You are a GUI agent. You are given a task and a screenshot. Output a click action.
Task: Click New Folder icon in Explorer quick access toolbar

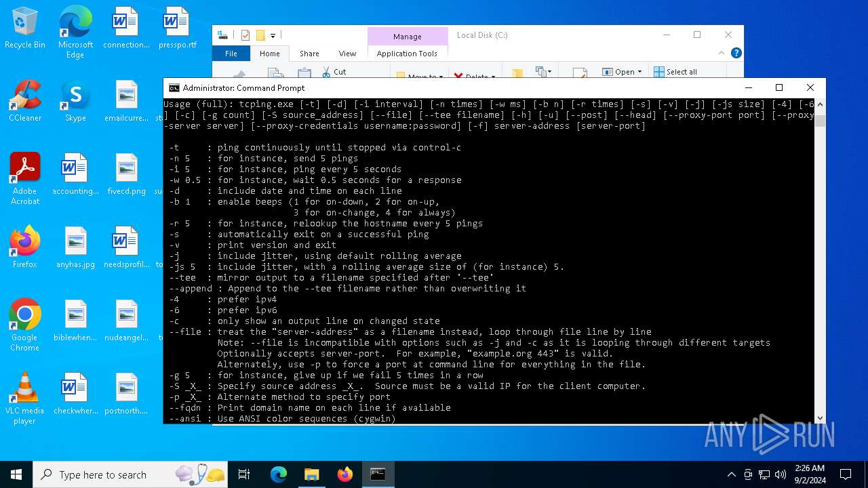tap(260, 35)
